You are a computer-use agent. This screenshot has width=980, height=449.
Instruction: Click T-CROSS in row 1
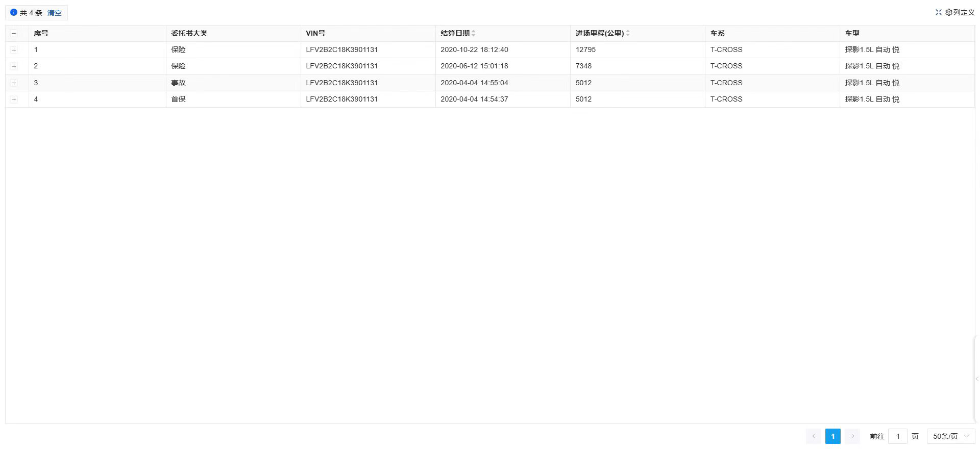pyautogui.click(x=726, y=49)
